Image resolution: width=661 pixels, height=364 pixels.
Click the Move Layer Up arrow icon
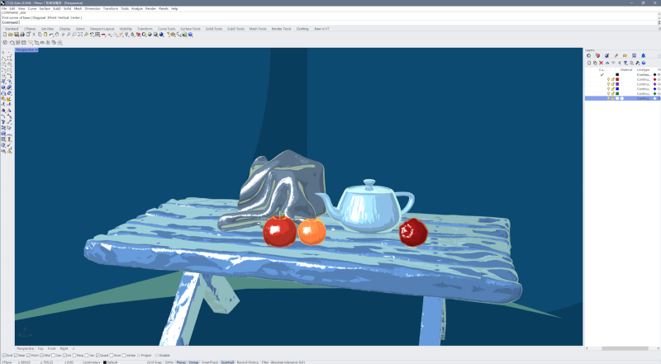607,63
